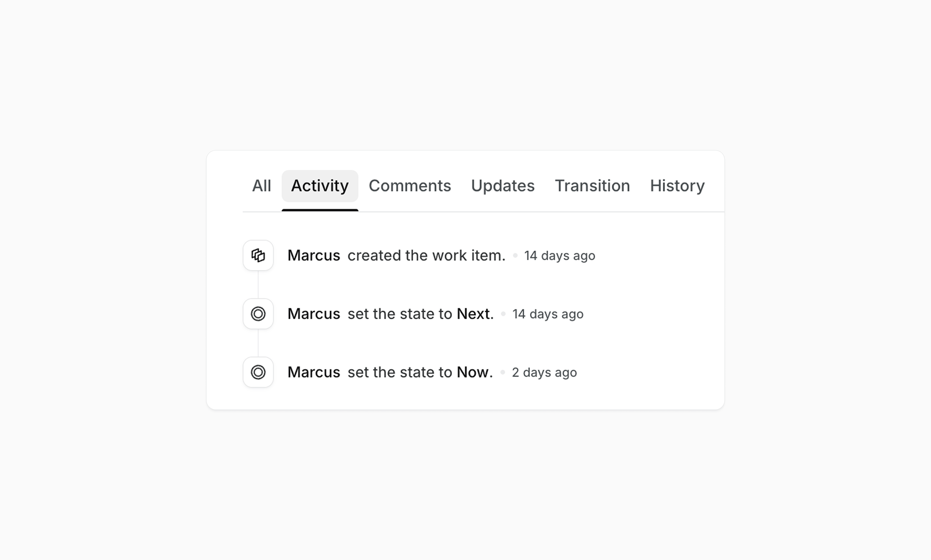The width and height of the screenshot is (931, 560).
Task: Click Marcus in the created work item entry
Action: 314,256
